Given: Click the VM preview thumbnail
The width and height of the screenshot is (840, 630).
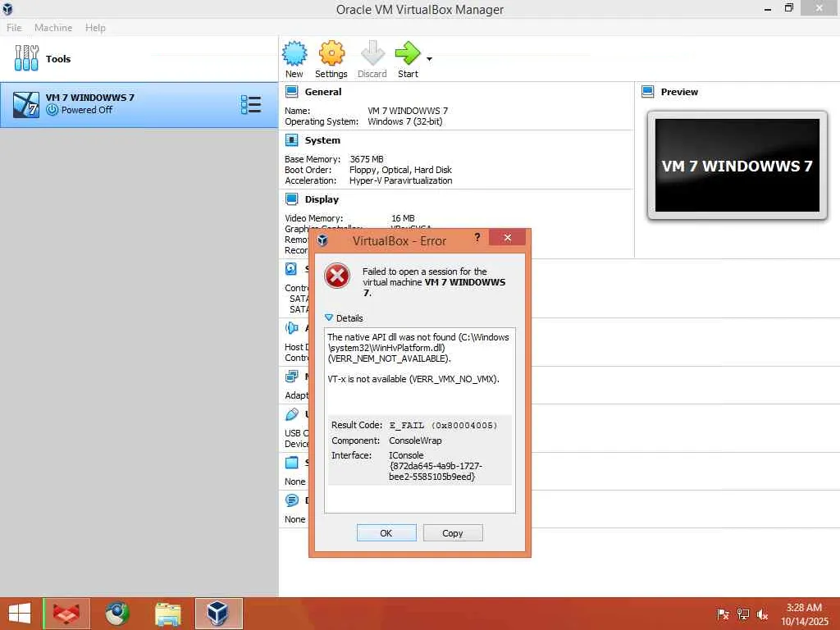Looking at the screenshot, I should (737, 166).
